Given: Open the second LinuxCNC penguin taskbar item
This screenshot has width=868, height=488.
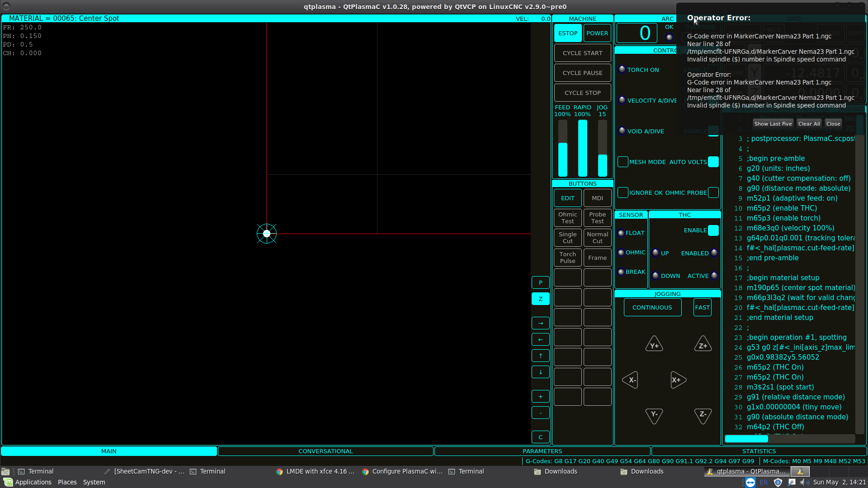Looking at the screenshot, I should point(800,471).
